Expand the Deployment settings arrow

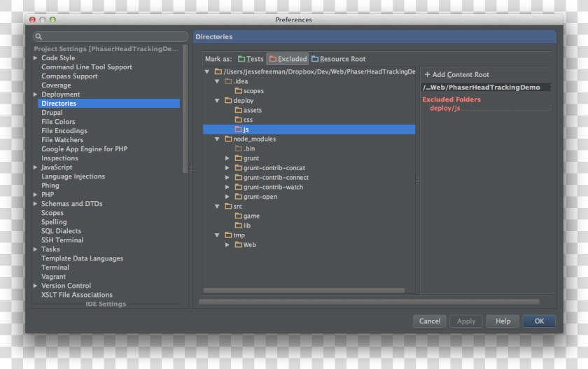(35, 94)
